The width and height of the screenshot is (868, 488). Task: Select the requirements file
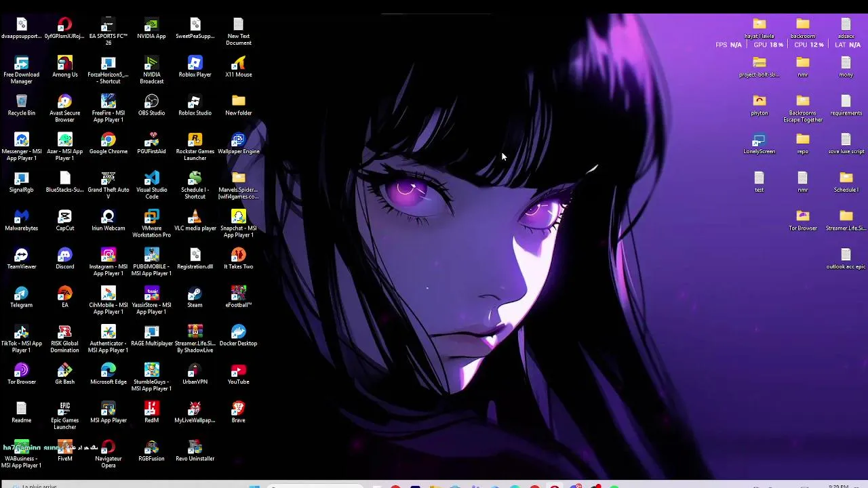tap(846, 106)
